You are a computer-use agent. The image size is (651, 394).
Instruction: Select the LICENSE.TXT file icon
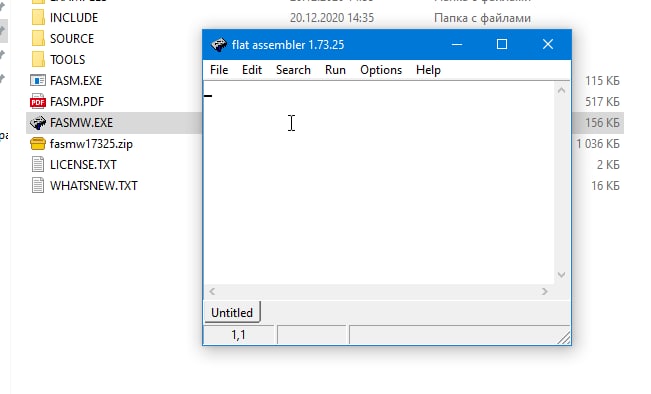tap(38, 164)
